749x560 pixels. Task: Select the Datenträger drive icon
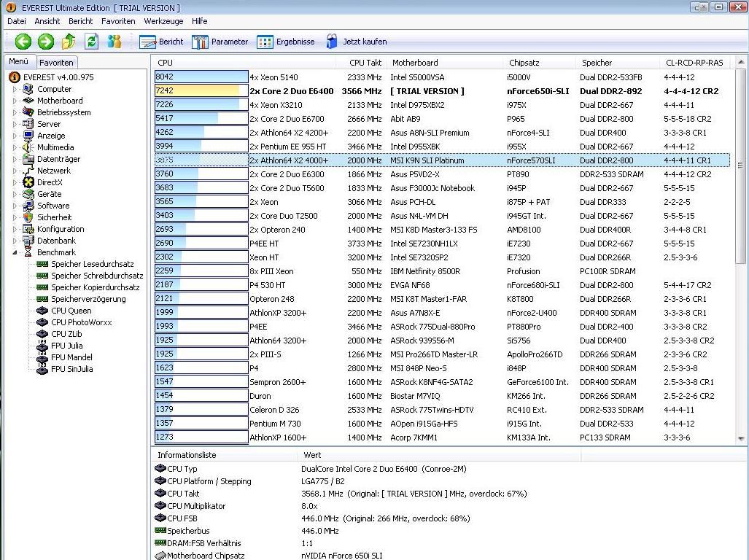coord(28,159)
